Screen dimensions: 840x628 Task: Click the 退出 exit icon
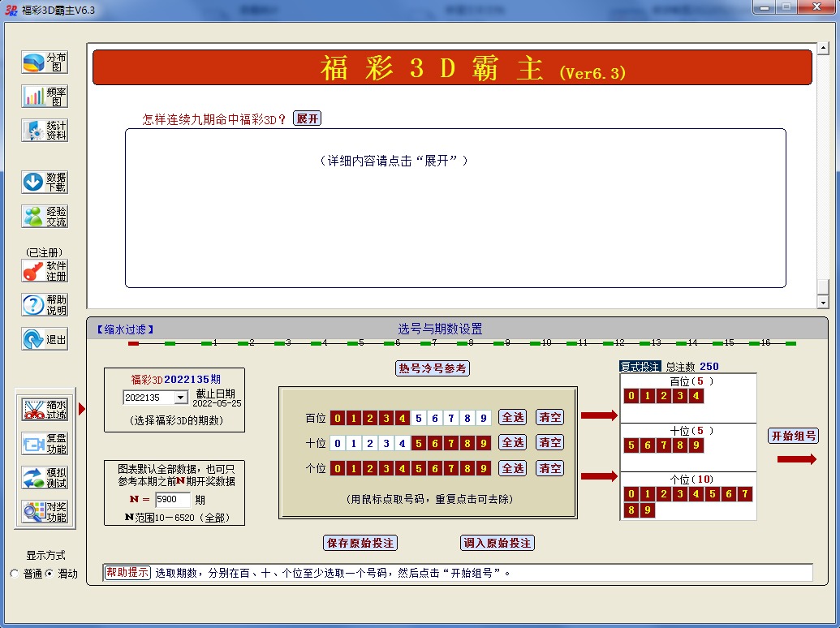[45, 339]
